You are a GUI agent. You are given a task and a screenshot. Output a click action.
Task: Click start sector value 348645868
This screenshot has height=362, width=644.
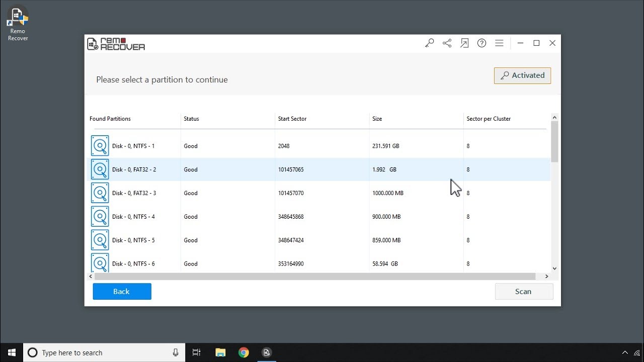[291, 217]
